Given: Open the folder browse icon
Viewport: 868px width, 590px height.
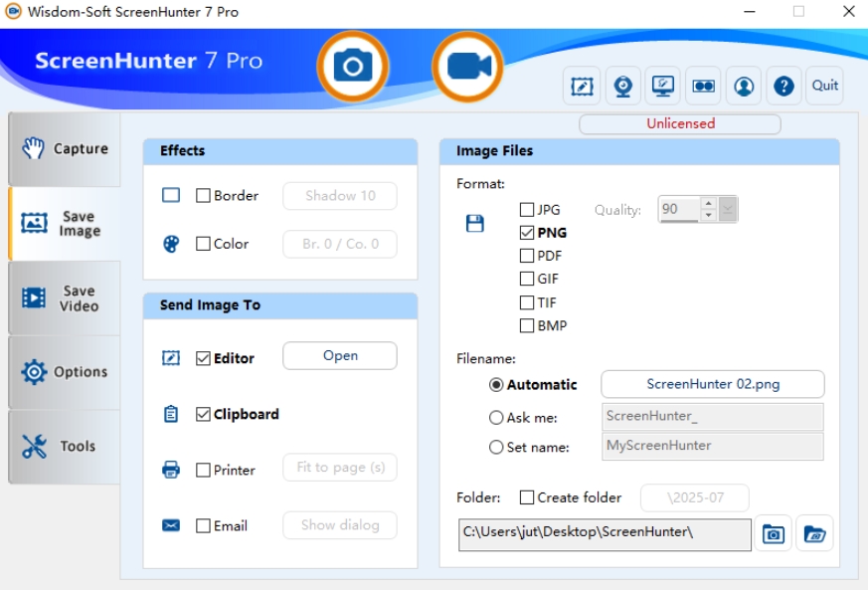Looking at the screenshot, I should click(814, 534).
